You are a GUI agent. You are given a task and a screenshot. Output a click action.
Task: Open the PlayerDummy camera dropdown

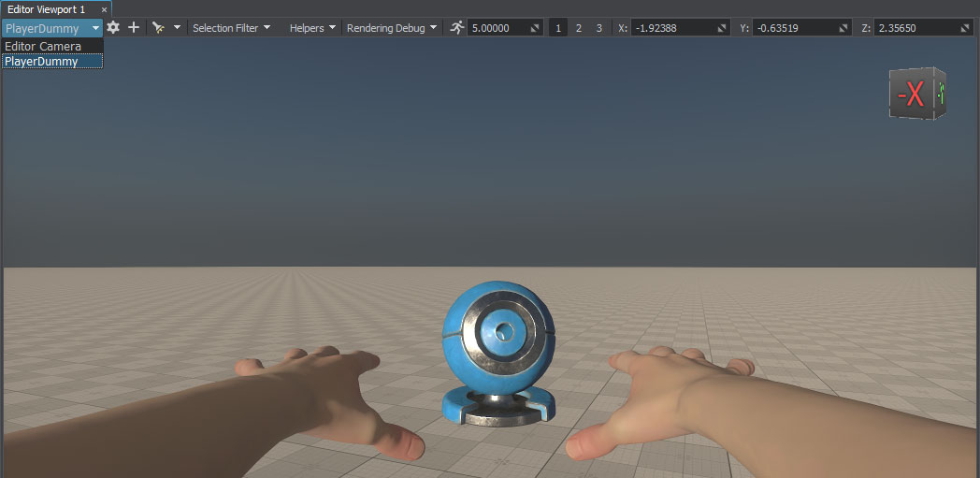(x=52, y=28)
